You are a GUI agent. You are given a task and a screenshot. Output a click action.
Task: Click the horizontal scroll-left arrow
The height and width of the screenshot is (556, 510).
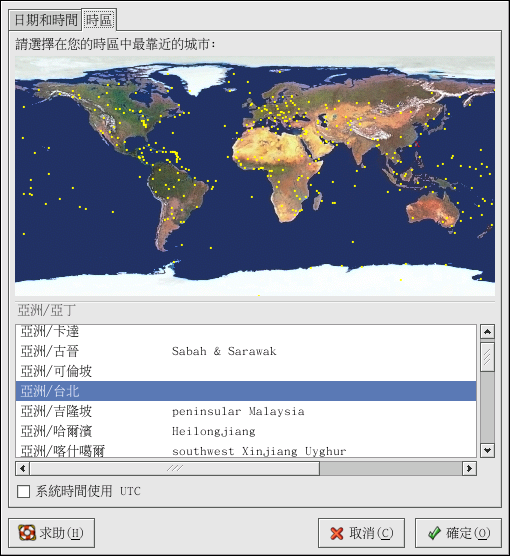coord(23,468)
